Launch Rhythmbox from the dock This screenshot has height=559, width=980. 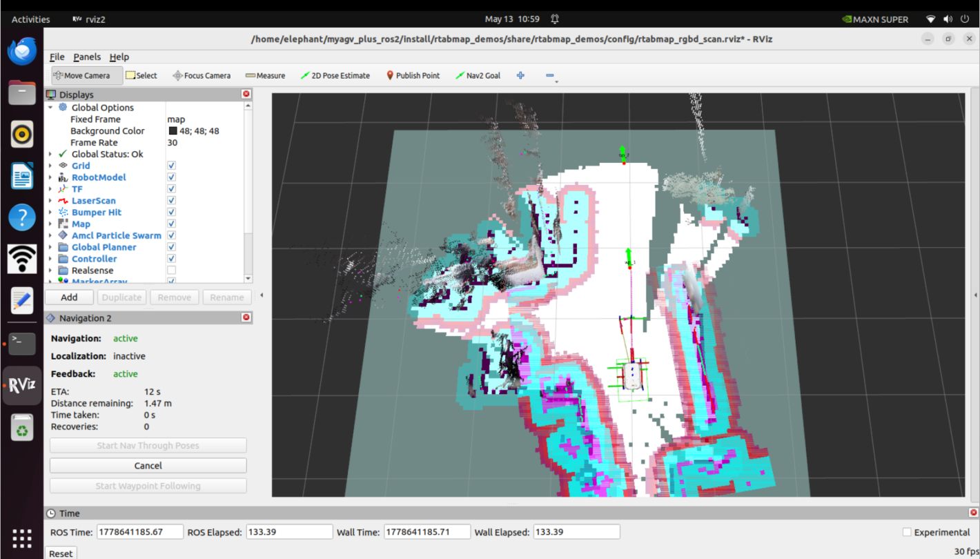[x=22, y=134]
